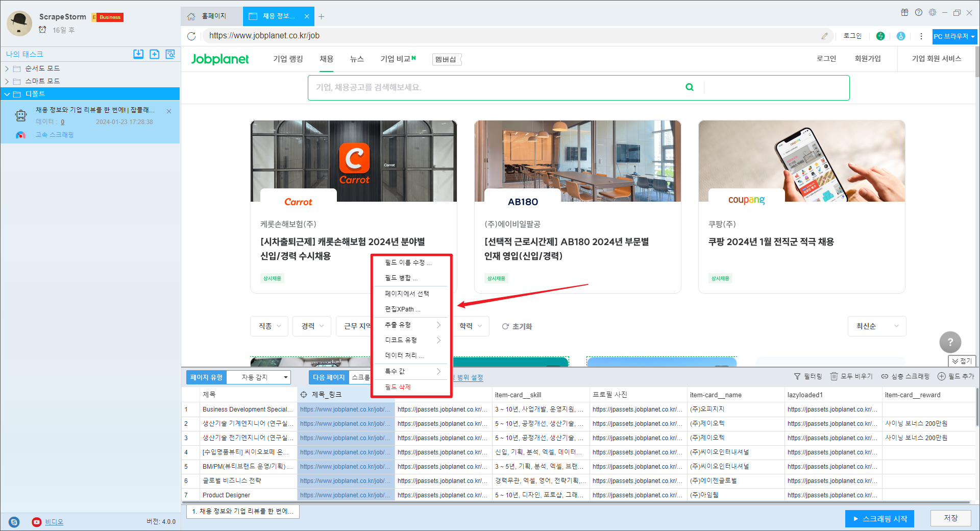Click the red video play icon
The height and width of the screenshot is (531, 980).
point(37,522)
